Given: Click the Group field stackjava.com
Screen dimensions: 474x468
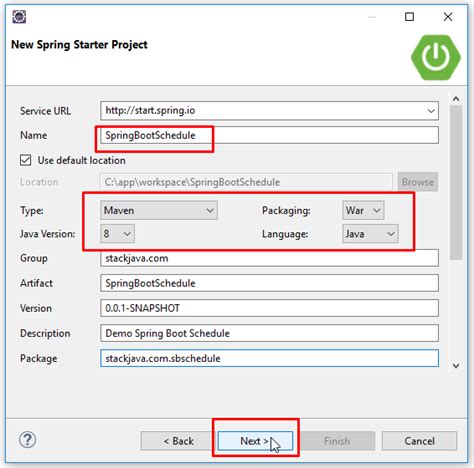Looking at the screenshot, I should tap(269, 258).
